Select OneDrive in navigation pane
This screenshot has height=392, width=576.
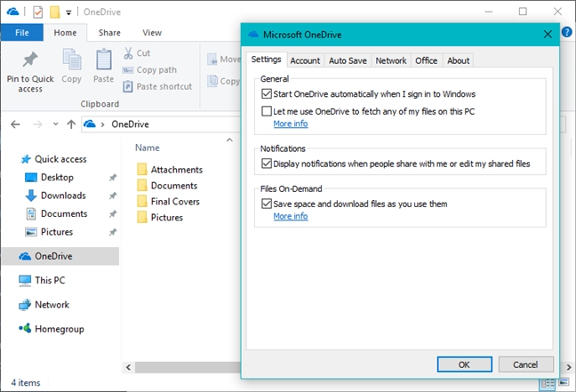click(x=60, y=256)
